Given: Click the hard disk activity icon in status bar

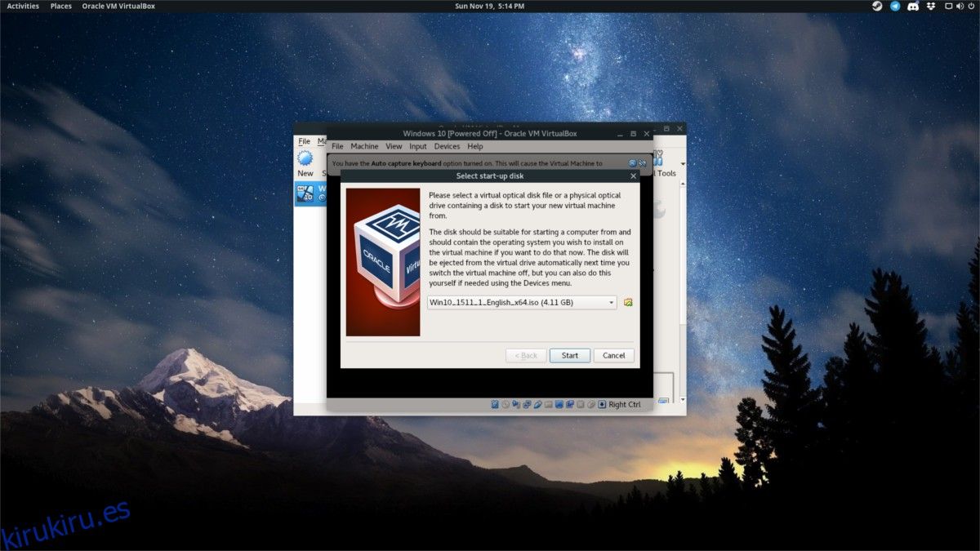Looking at the screenshot, I should pyautogui.click(x=496, y=404).
